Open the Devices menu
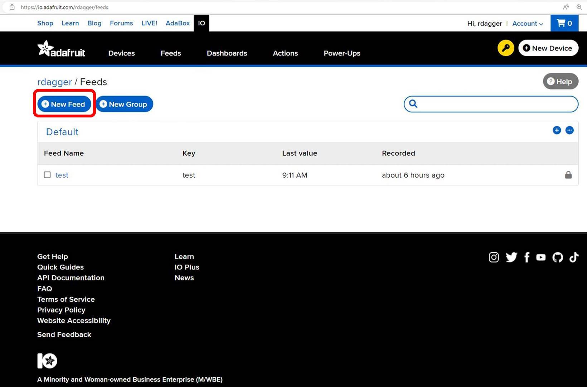 pos(122,53)
